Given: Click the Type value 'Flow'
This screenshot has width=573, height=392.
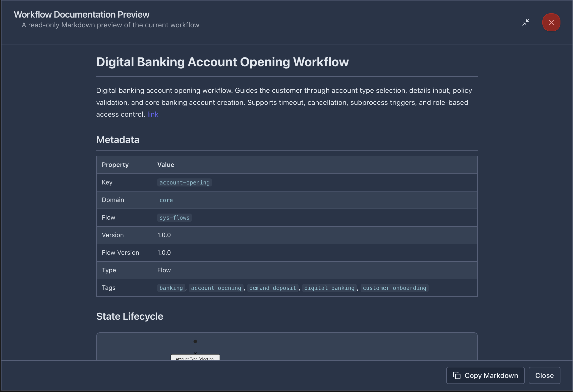Looking at the screenshot, I should [x=164, y=270].
